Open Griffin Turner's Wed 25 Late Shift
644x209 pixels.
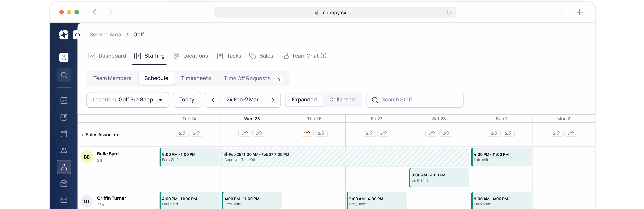pos(252,200)
